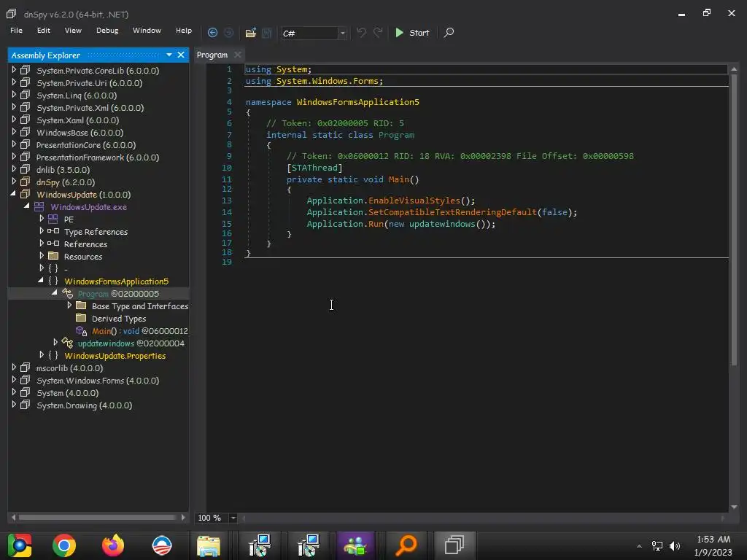Click updatewindows in Application.Run code line
Viewport: 747px width, 560px height.
442,224
